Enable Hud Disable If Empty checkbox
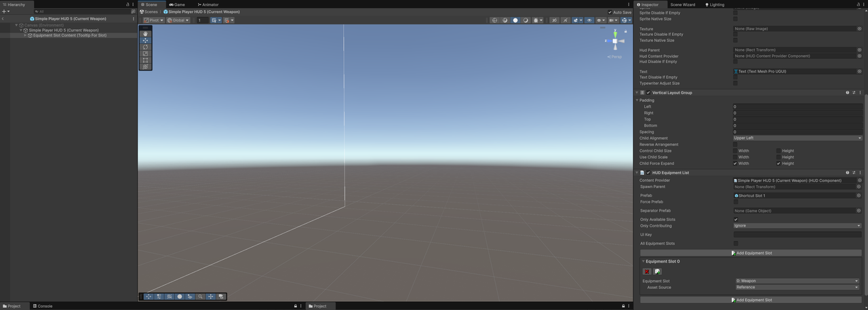 click(x=735, y=62)
